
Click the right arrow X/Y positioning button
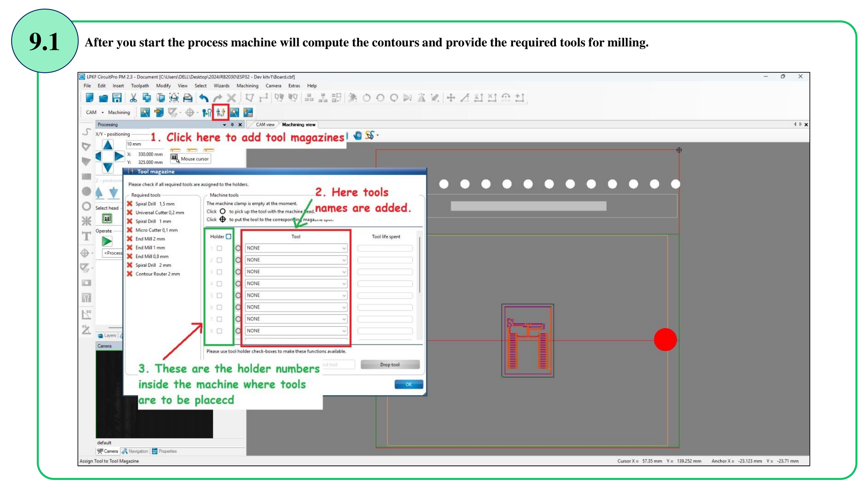(x=118, y=156)
